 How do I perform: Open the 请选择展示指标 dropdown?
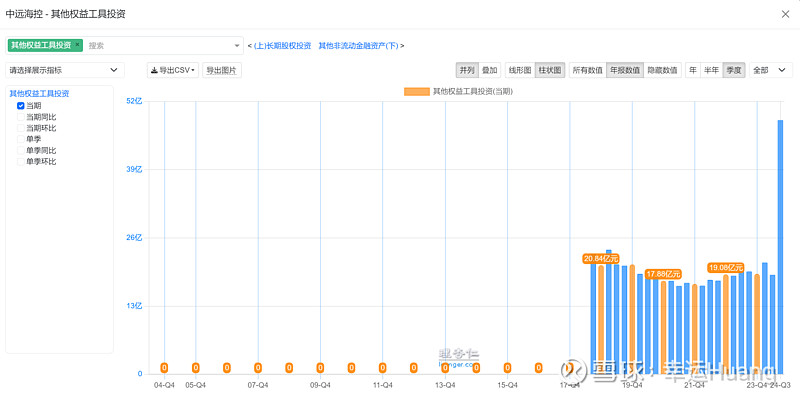(65, 70)
